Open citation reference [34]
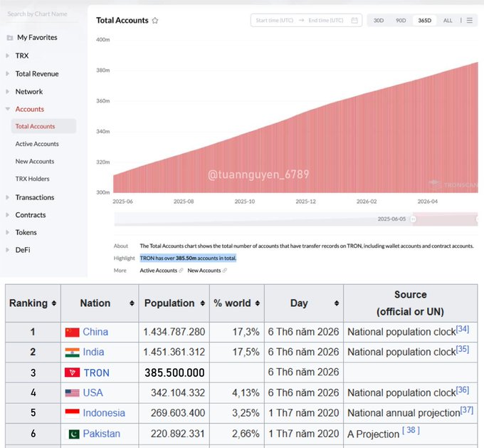Screen dimensions: 484x448 pyautogui.click(x=463, y=329)
